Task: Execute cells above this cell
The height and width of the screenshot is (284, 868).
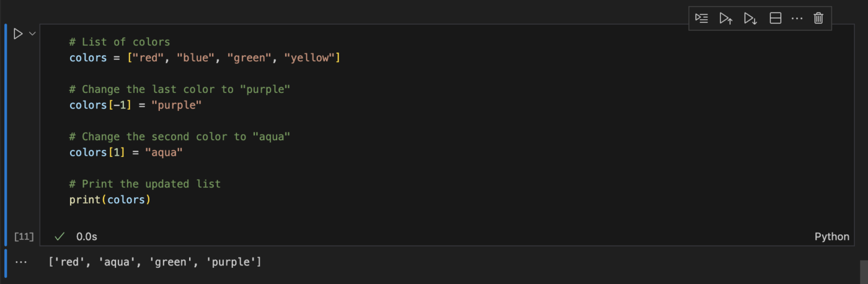Action: pyautogui.click(x=725, y=19)
